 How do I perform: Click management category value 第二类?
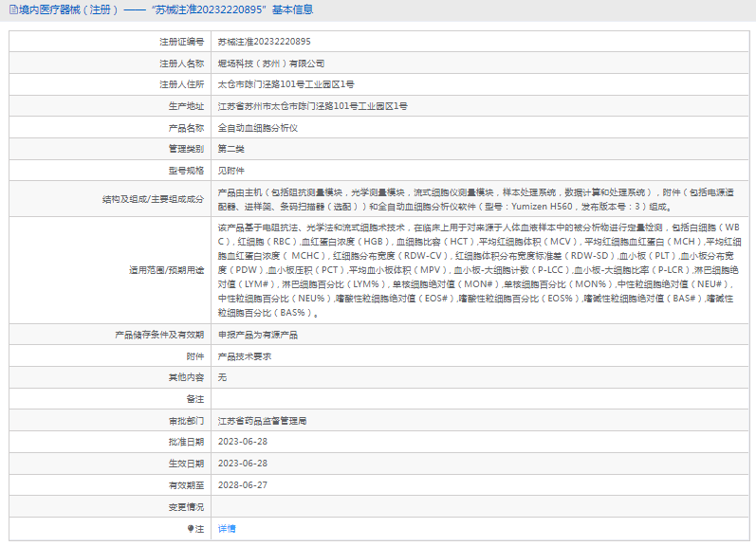[230, 149]
